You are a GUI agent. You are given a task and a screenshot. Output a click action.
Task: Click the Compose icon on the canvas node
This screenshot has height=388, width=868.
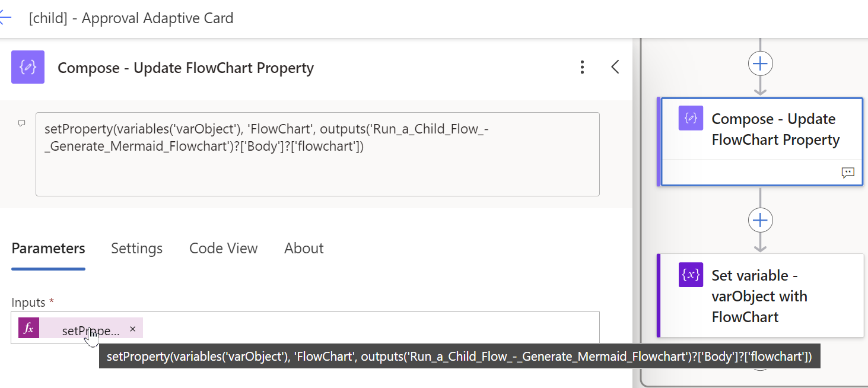[x=691, y=118]
